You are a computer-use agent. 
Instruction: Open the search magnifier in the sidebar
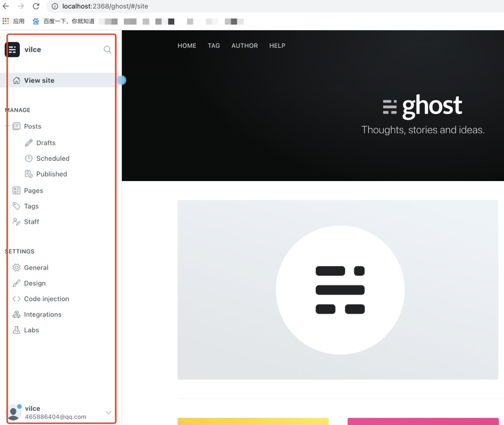(x=107, y=49)
